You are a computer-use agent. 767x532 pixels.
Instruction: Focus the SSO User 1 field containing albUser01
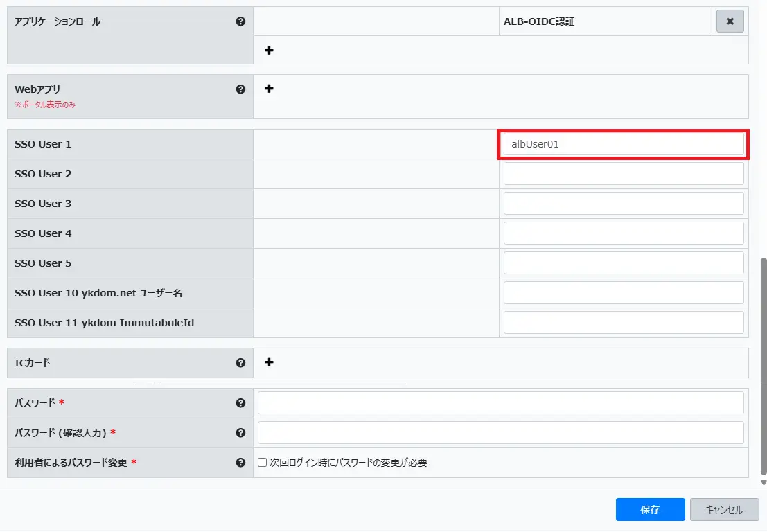pos(624,144)
